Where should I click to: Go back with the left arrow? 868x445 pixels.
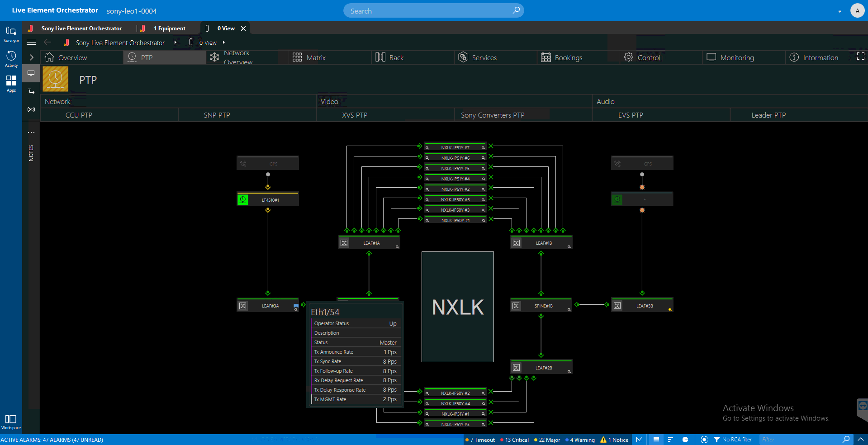click(x=47, y=43)
